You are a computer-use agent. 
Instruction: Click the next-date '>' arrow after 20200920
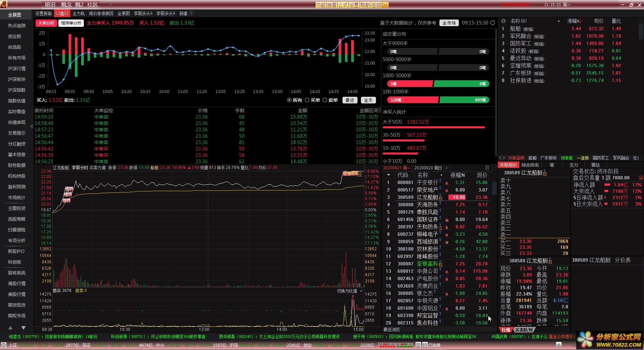coord(446,168)
